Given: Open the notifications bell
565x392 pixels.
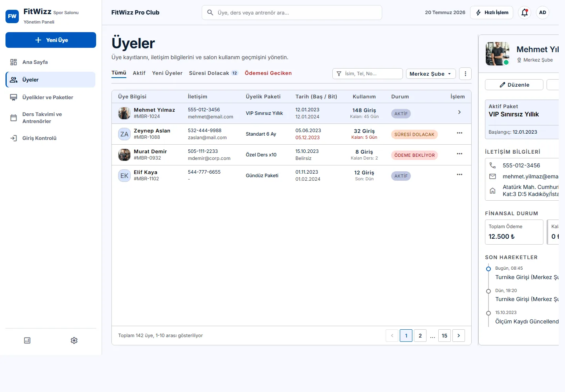Looking at the screenshot, I should pyautogui.click(x=525, y=13).
